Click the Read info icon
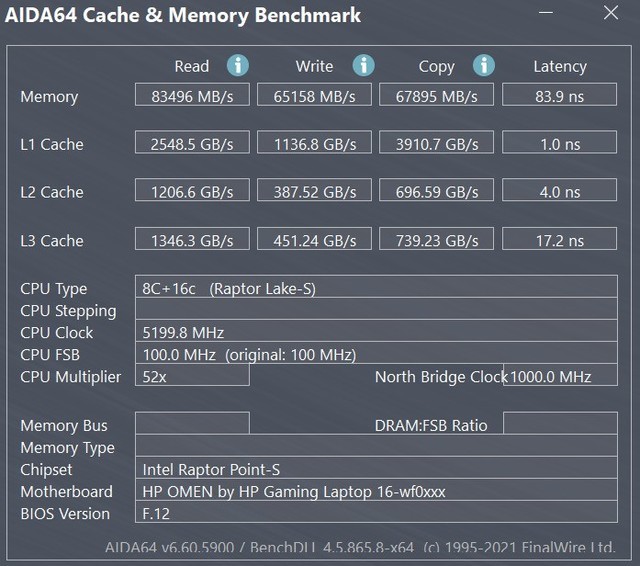 point(237,66)
